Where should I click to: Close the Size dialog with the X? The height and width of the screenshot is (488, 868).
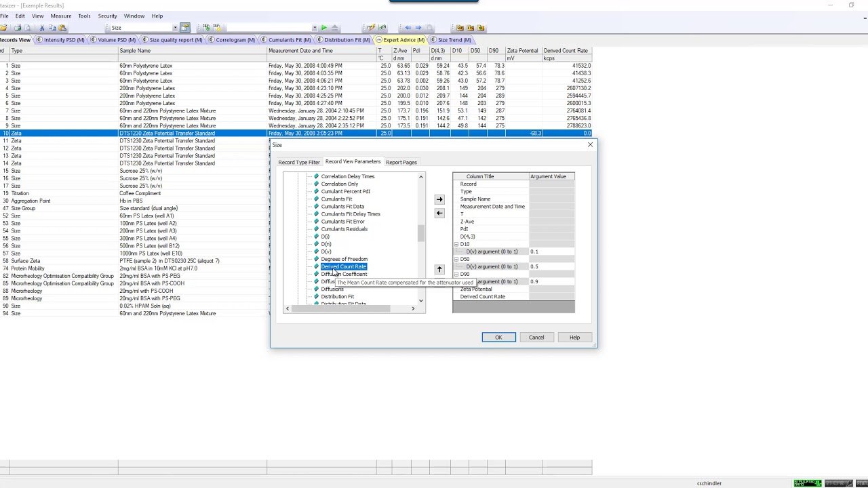tap(590, 145)
